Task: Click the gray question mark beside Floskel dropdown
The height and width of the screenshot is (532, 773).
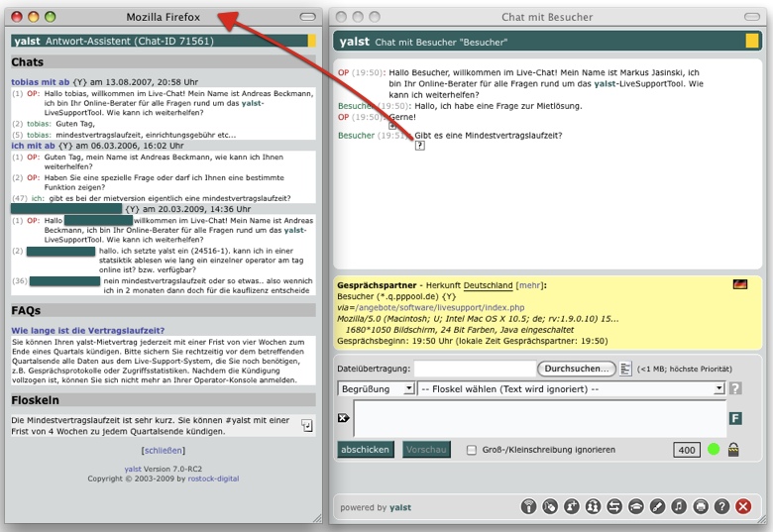Action: coord(735,388)
